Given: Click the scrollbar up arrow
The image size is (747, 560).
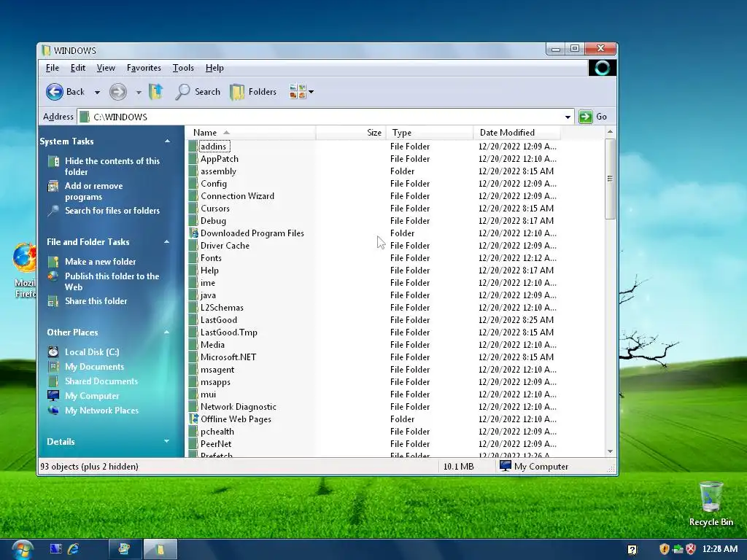Looking at the screenshot, I should (x=611, y=131).
